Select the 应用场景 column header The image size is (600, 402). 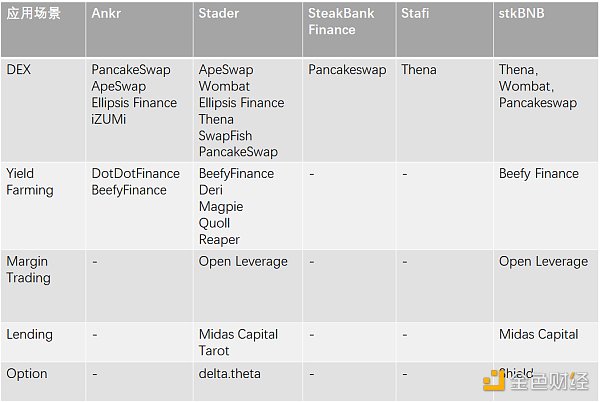pos(34,14)
